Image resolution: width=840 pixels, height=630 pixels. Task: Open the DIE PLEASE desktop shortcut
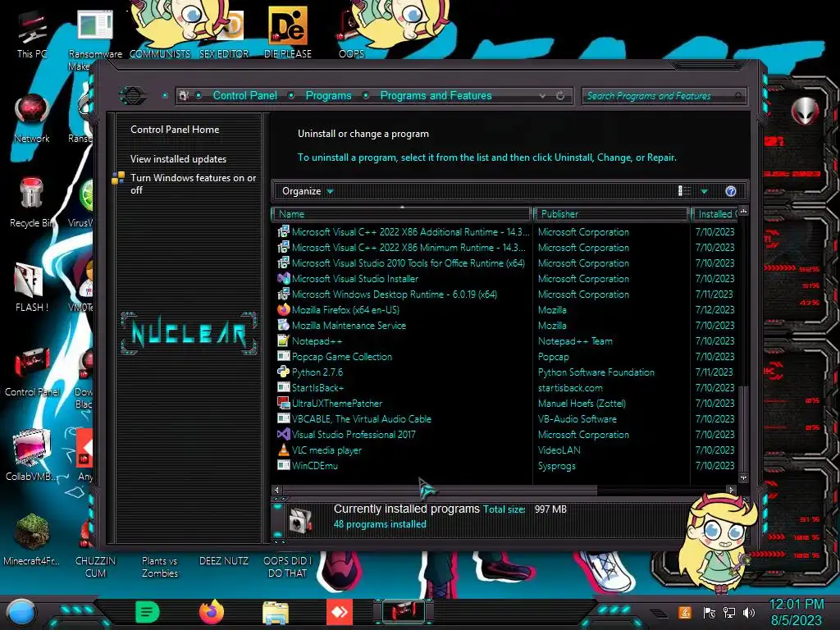coord(288,32)
